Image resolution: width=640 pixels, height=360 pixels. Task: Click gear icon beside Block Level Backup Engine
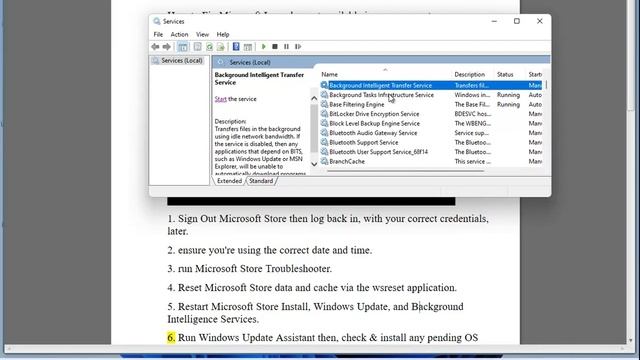(x=324, y=123)
